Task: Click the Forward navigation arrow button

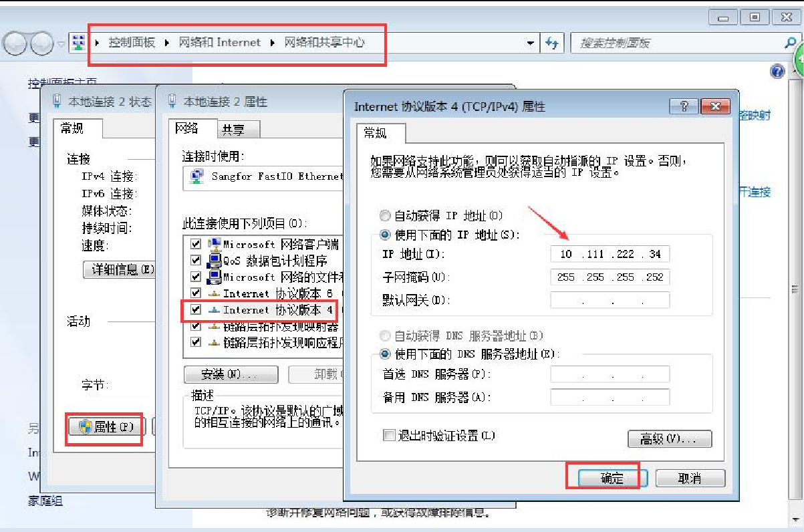Action: 41,43
